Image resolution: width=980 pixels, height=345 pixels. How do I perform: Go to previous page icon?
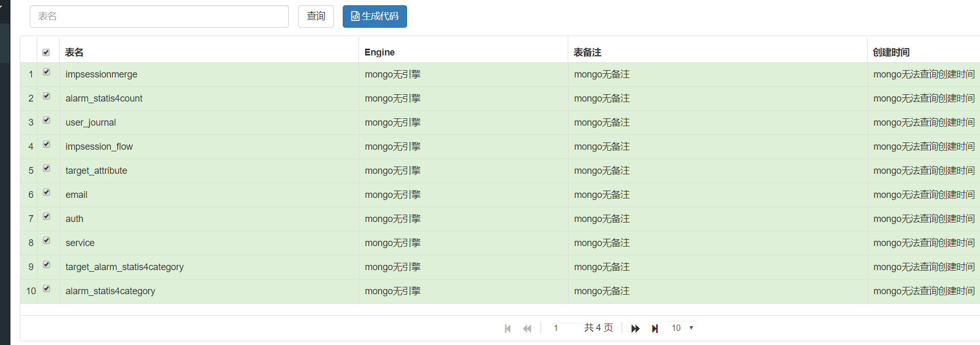pos(527,328)
